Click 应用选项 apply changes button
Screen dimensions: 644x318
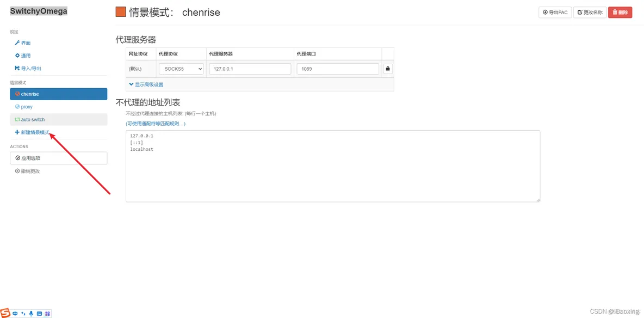tap(59, 158)
